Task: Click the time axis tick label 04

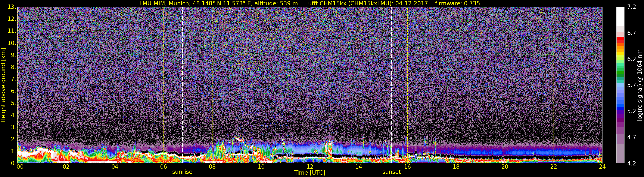Action: tap(115, 167)
